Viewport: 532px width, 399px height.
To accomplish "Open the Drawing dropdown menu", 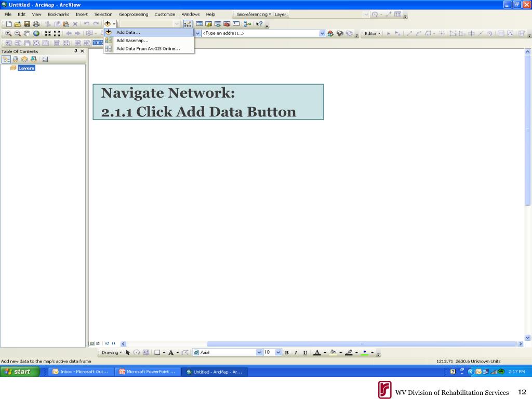I will (112, 353).
